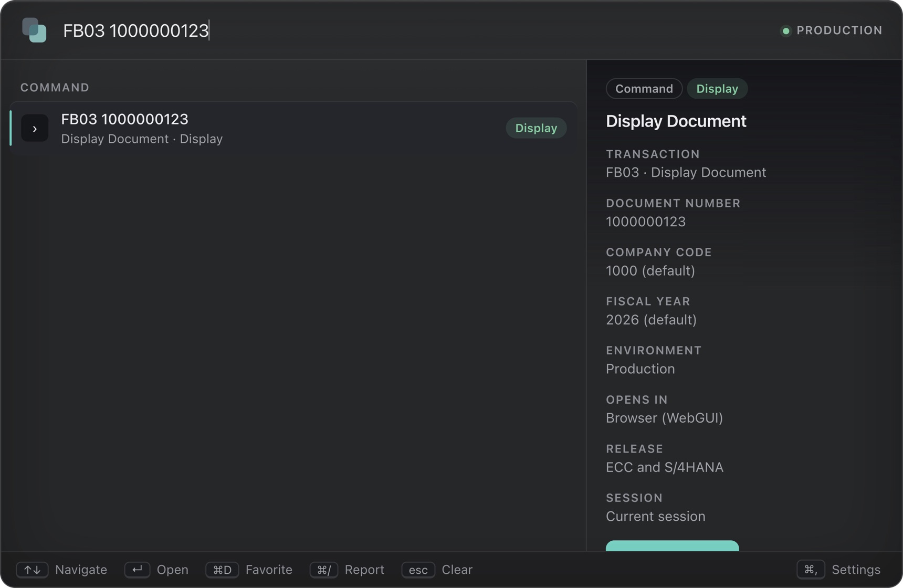
Task: Click the environment value 'Production' in details
Action: click(640, 369)
